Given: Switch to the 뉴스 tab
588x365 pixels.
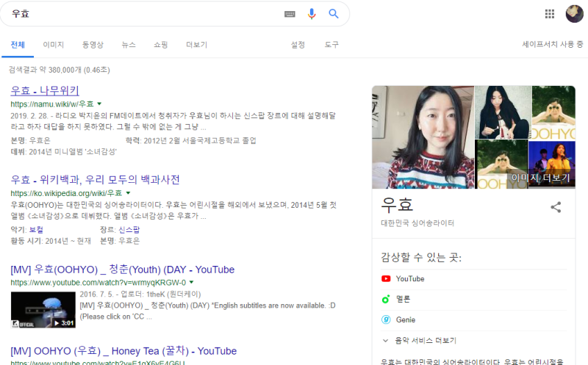Looking at the screenshot, I should (128, 45).
